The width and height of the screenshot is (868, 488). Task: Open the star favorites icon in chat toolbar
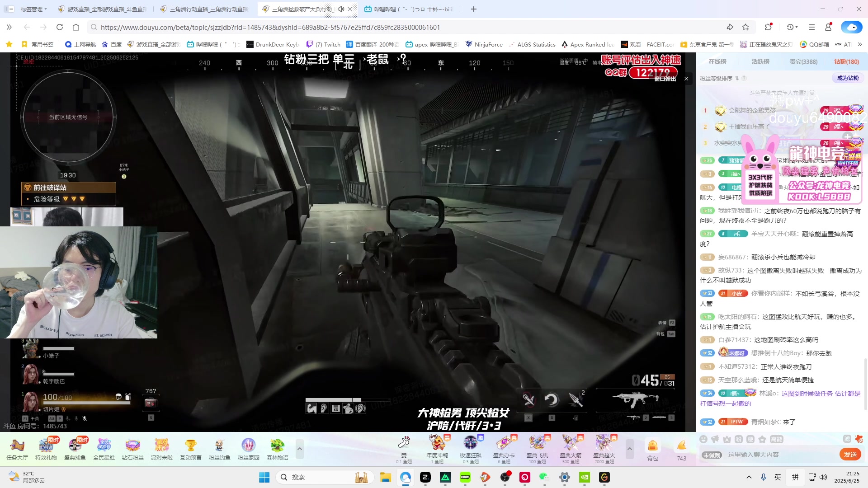pos(762,439)
